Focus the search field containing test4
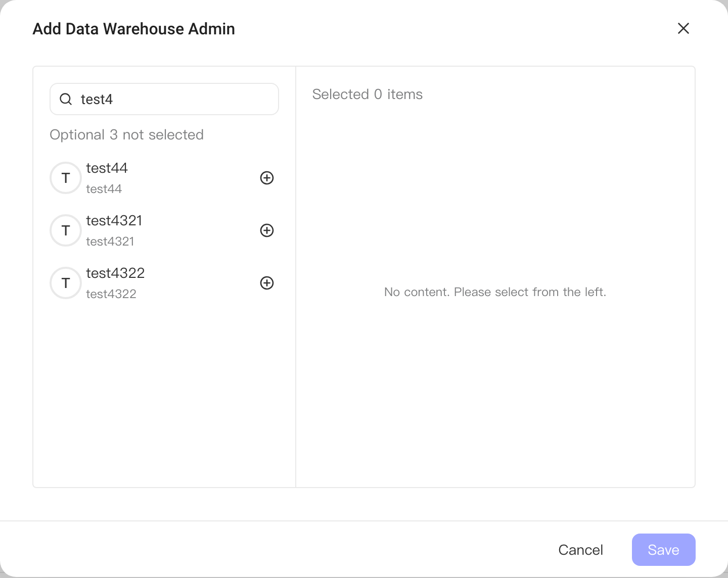Image resolution: width=728 pixels, height=578 pixels. tap(164, 99)
